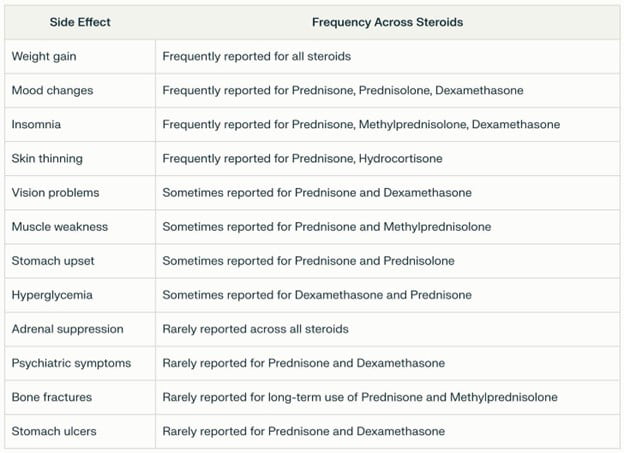Screen dimensions: 624x453
Task: Select the Insomnia row label
Action: point(36,125)
